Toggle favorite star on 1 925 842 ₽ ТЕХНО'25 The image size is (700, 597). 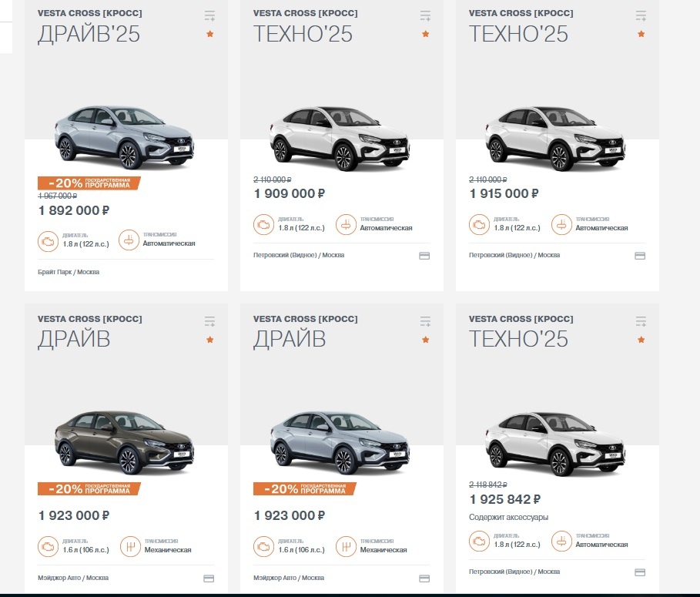pyautogui.click(x=641, y=340)
